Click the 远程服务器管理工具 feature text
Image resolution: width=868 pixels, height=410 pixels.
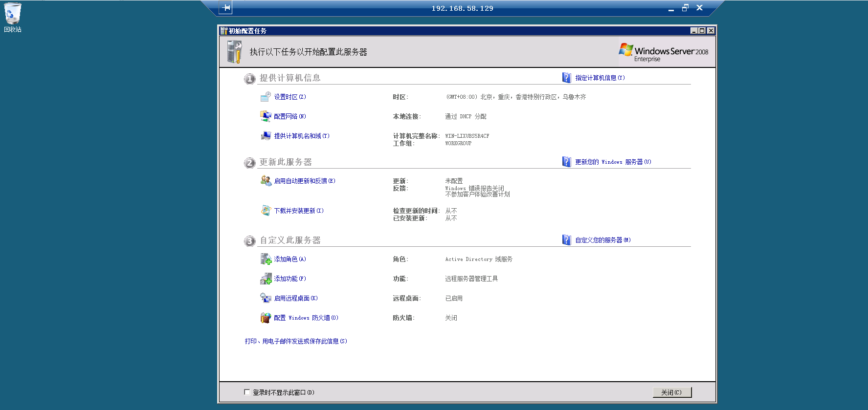point(471,279)
